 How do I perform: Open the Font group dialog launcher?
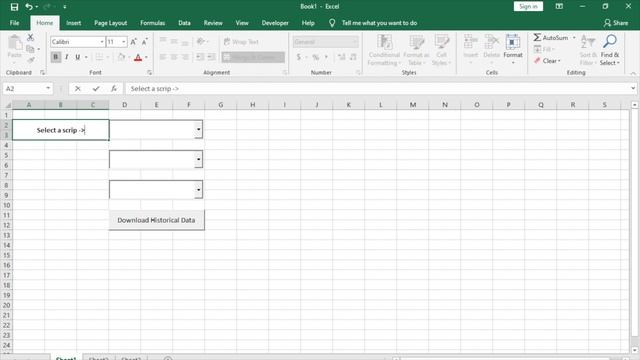tap(149, 72)
